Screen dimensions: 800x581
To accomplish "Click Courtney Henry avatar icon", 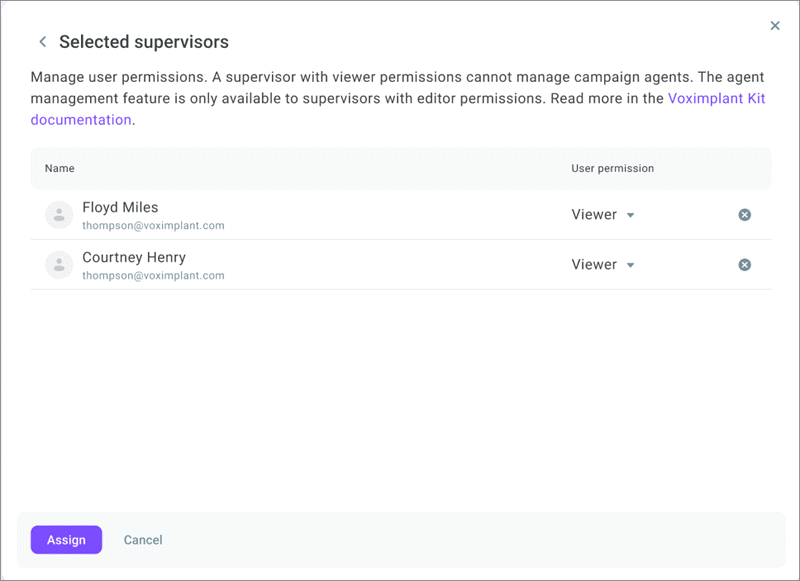I will pos(59,265).
